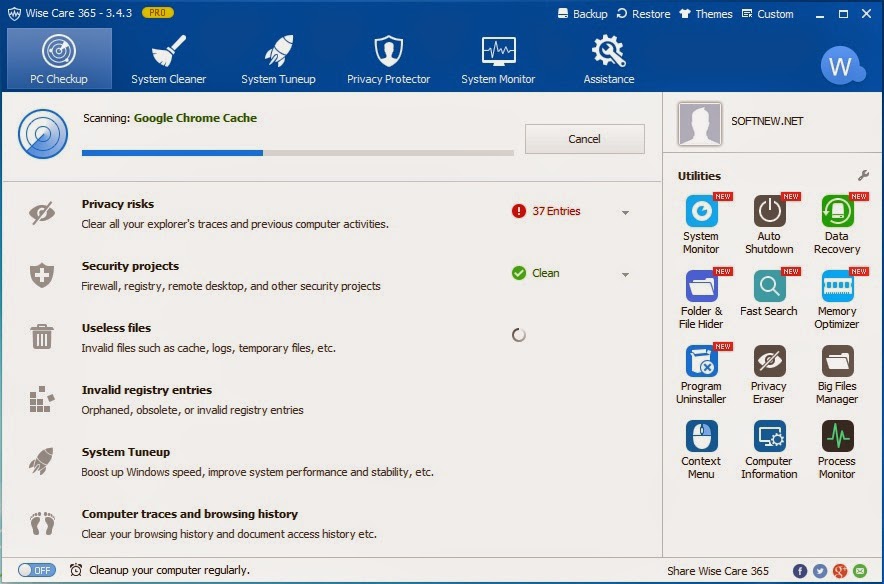884x584 pixels.
Task: Open the Themes option
Action: tap(706, 14)
